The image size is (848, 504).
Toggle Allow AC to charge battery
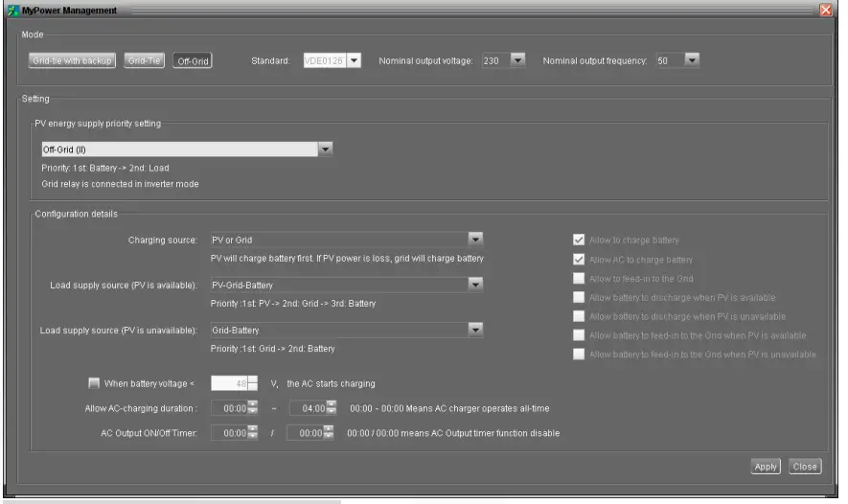(579, 260)
